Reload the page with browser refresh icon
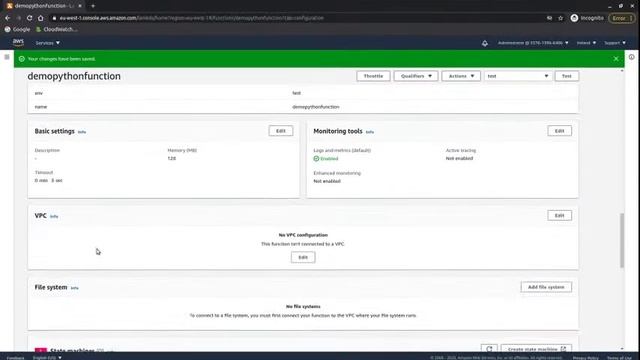640x360 pixels. point(29,18)
